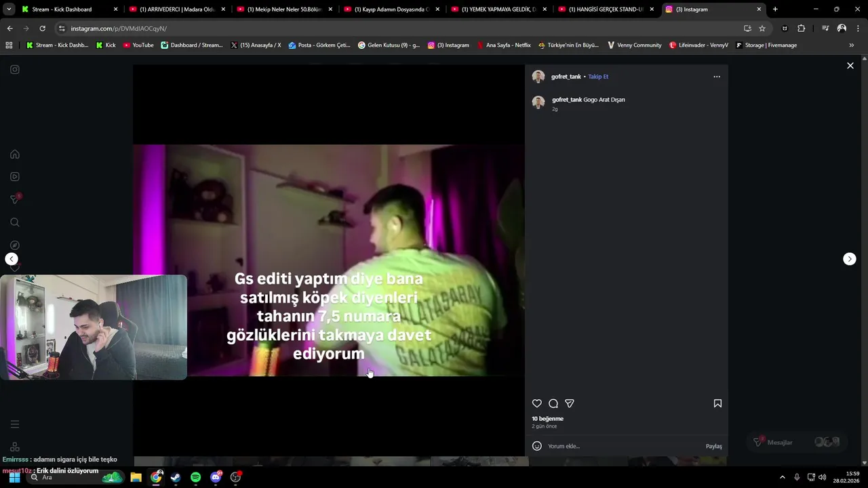Open gofret_tank username in post header

[566, 77]
